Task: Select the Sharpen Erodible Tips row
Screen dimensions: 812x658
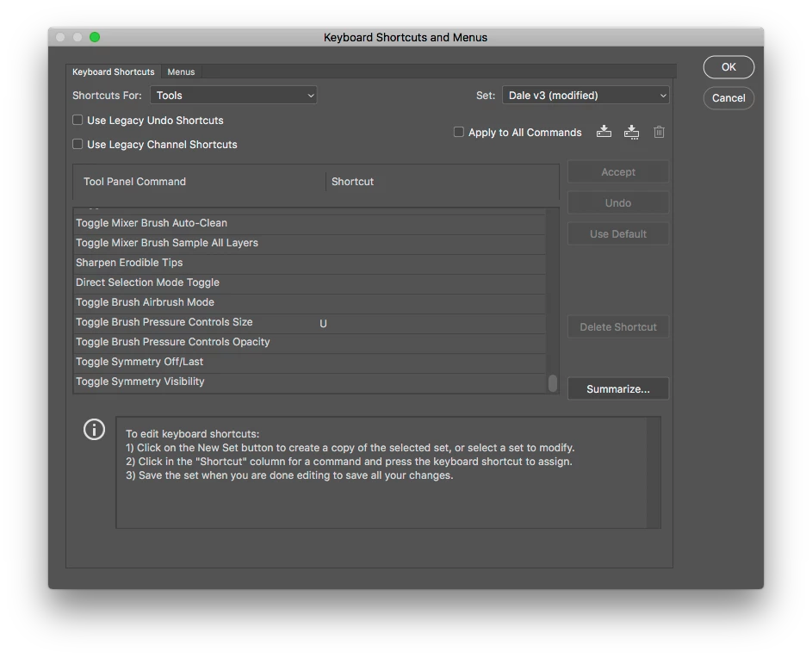Action: click(x=310, y=263)
